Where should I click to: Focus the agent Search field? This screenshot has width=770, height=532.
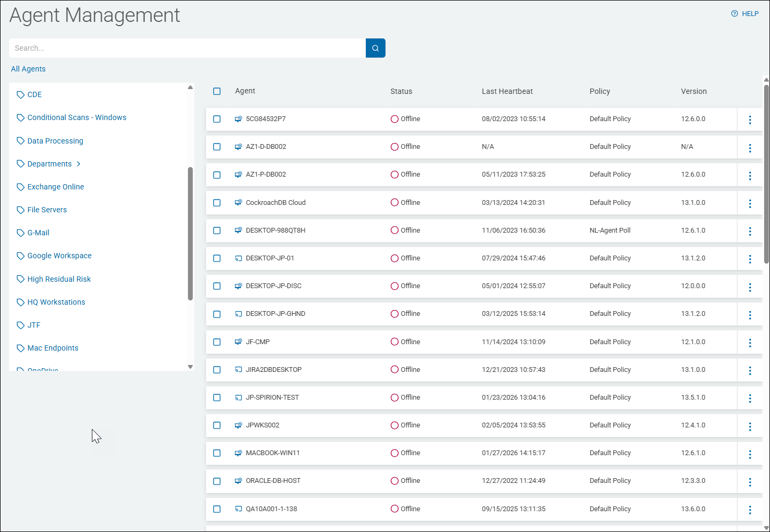pyautogui.click(x=187, y=48)
